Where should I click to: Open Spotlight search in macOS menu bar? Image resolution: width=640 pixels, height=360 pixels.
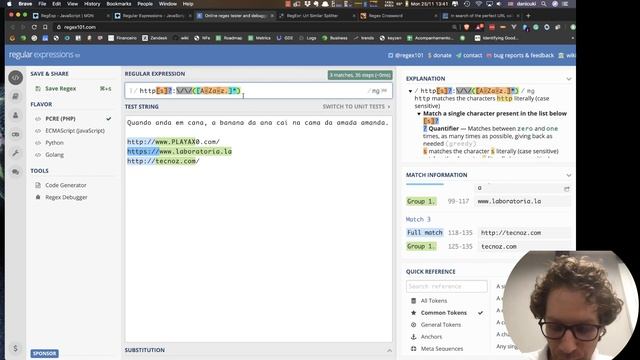544,4
